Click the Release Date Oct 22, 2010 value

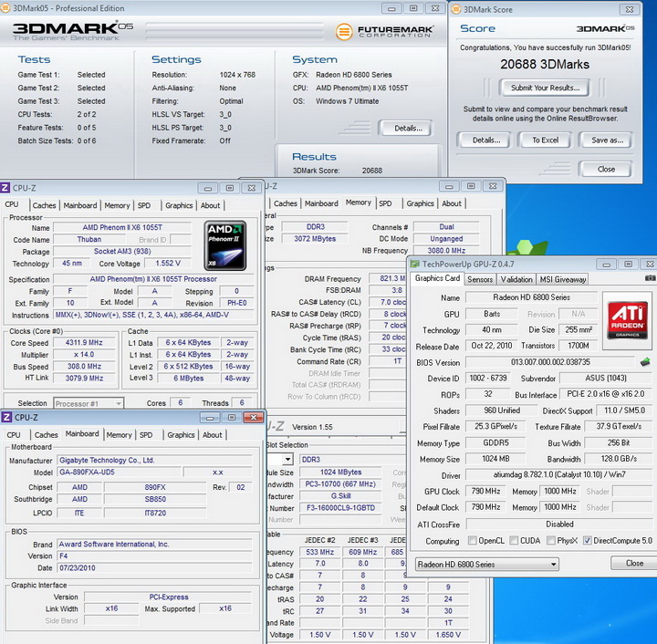pyautogui.click(x=492, y=346)
